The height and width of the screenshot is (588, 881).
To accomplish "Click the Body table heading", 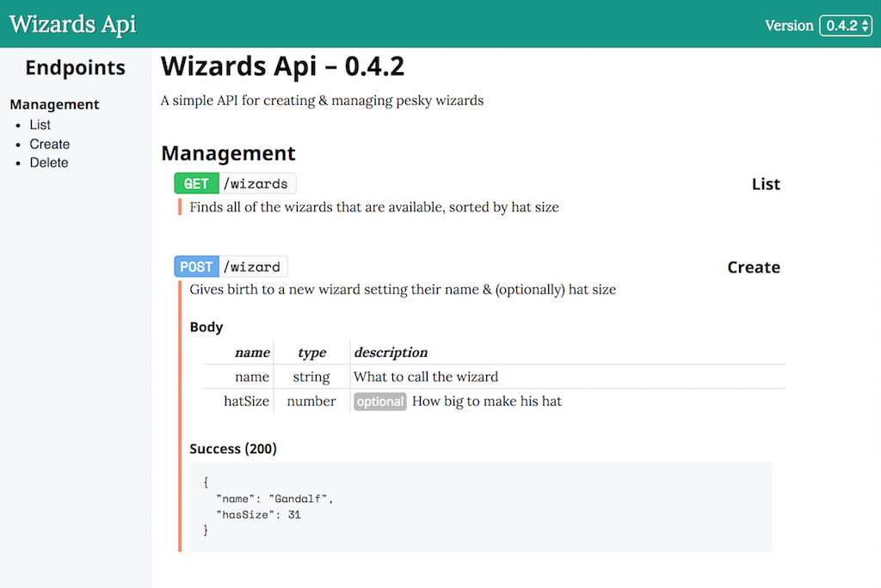I will pos(206,327).
